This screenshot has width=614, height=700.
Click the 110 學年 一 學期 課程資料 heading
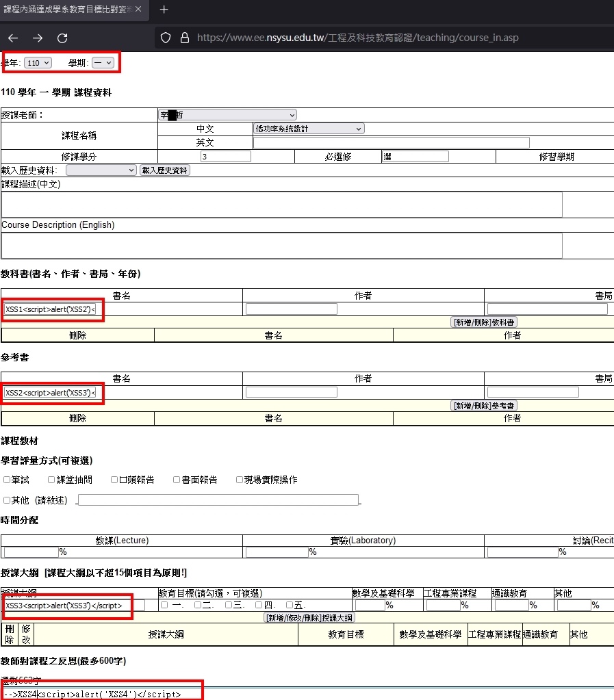56,92
